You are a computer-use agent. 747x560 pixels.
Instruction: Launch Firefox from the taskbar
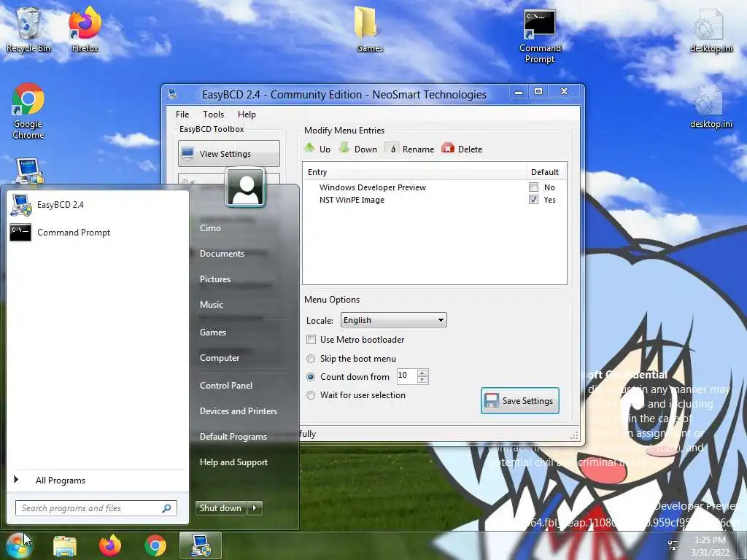pos(110,545)
